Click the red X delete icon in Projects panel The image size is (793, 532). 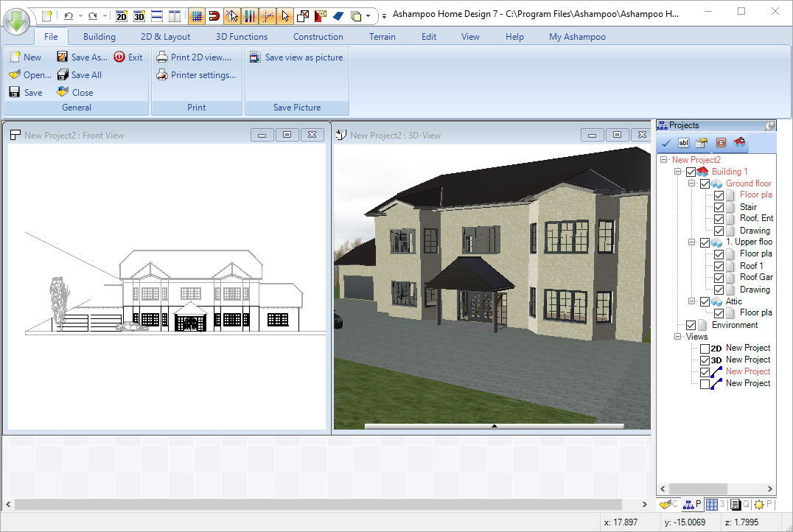tap(720, 143)
